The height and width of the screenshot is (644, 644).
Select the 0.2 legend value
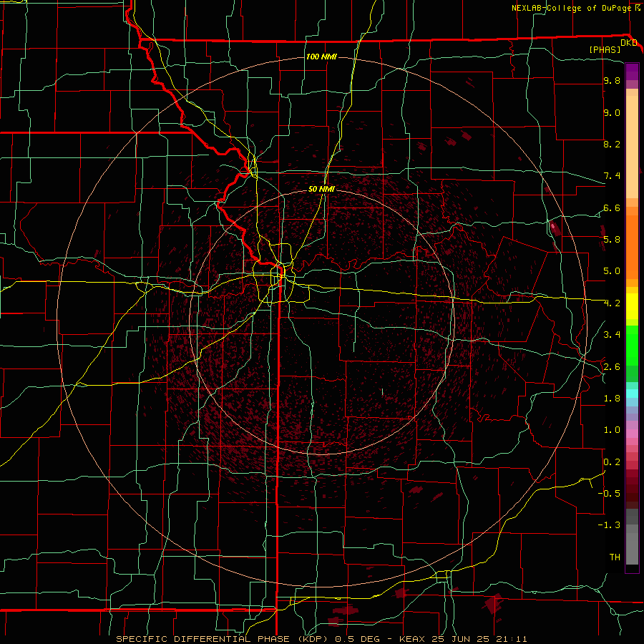[612, 462]
